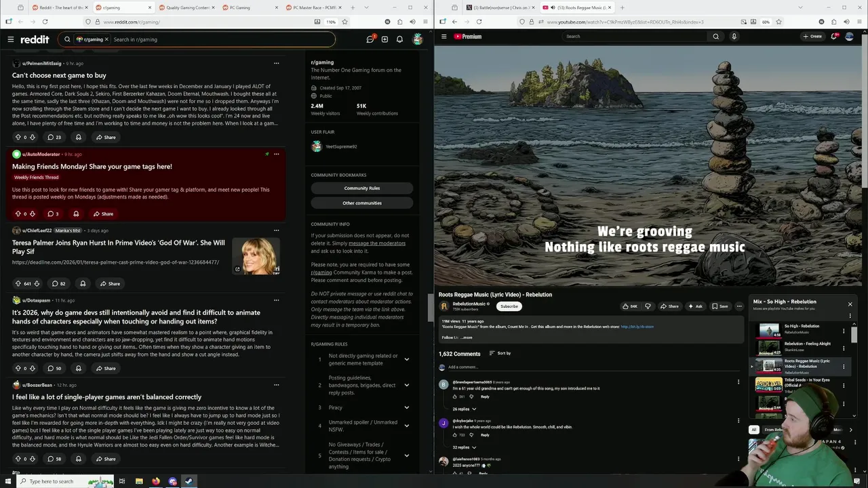
Task: Open Reddit notifications bell
Action: [399, 39]
